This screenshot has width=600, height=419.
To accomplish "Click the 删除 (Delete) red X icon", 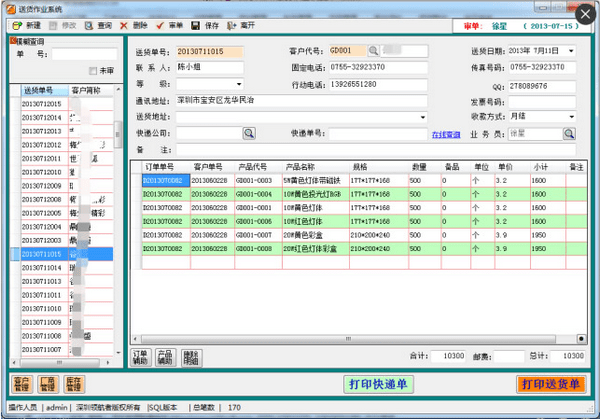I will [x=124, y=24].
